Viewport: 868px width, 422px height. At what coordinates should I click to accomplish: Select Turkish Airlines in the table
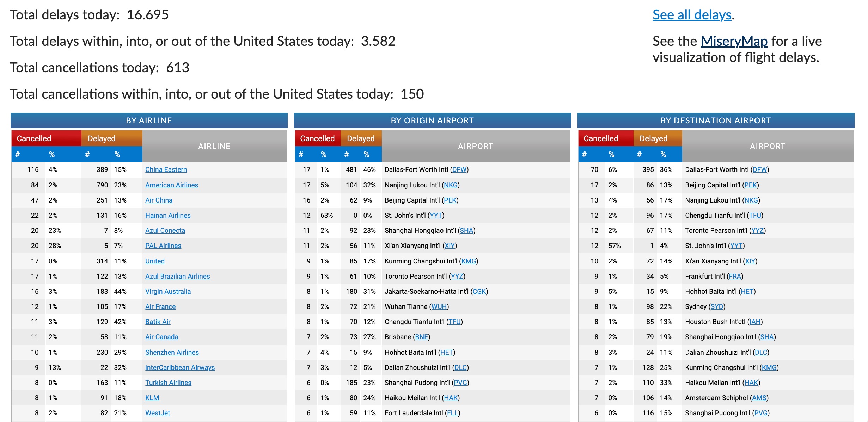tap(168, 383)
